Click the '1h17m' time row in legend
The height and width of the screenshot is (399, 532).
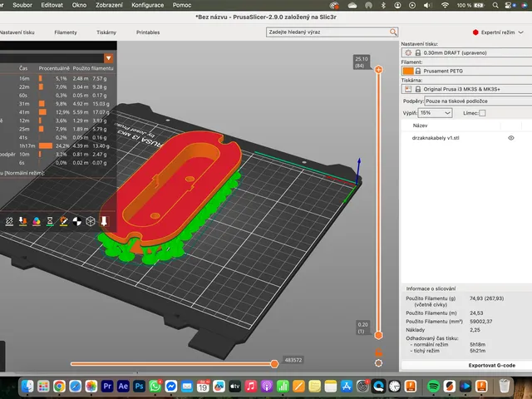pyautogui.click(x=27, y=146)
